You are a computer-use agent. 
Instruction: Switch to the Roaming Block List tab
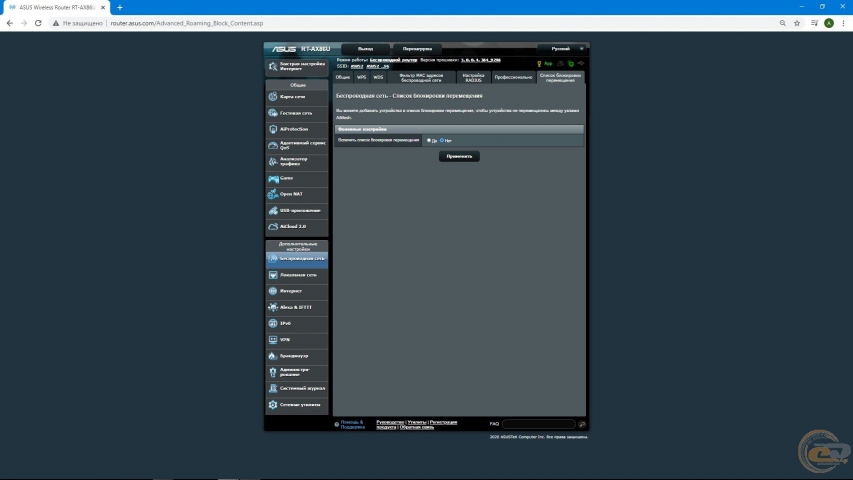click(560, 77)
